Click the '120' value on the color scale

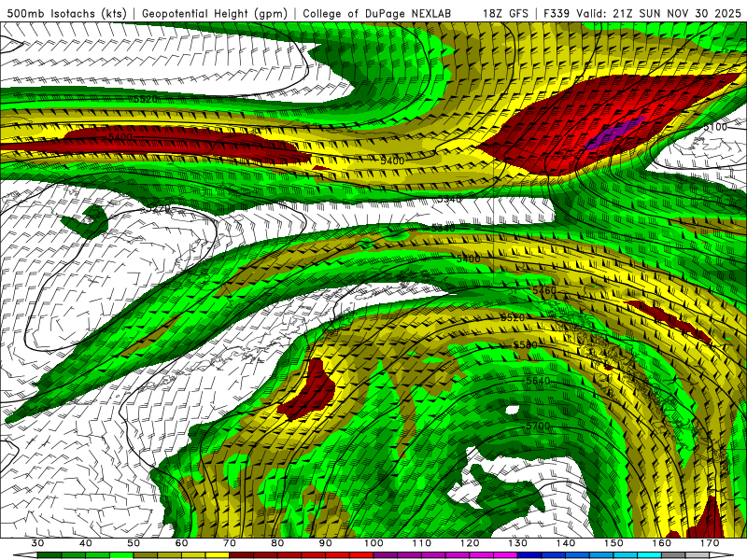coord(470,543)
